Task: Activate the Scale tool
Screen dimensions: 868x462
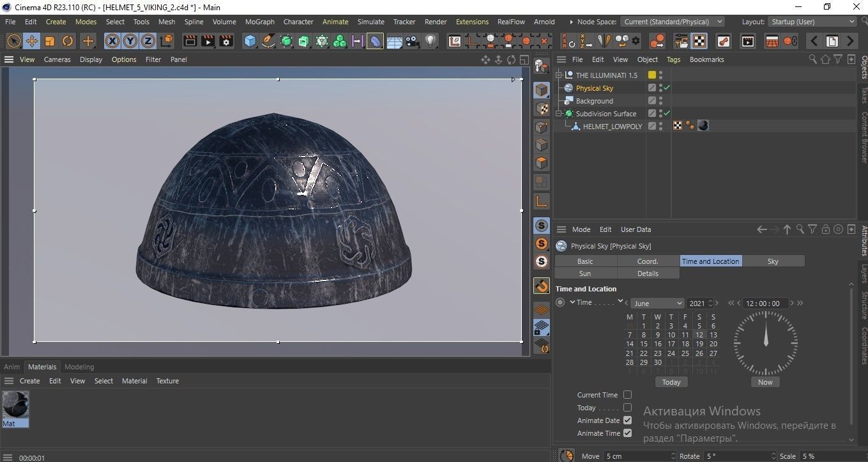Action: [49, 41]
